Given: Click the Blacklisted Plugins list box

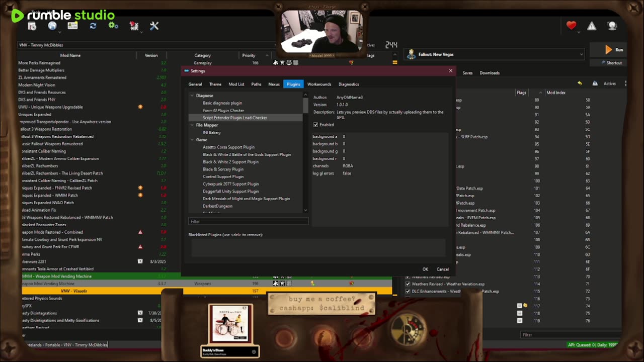Looking at the screenshot, I should pos(318,248).
